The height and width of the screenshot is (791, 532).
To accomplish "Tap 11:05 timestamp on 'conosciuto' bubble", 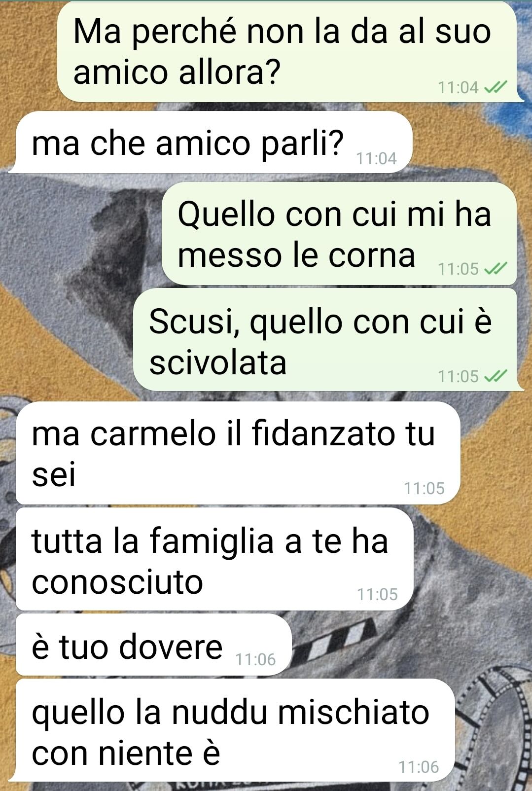I will [x=378, y=595].
